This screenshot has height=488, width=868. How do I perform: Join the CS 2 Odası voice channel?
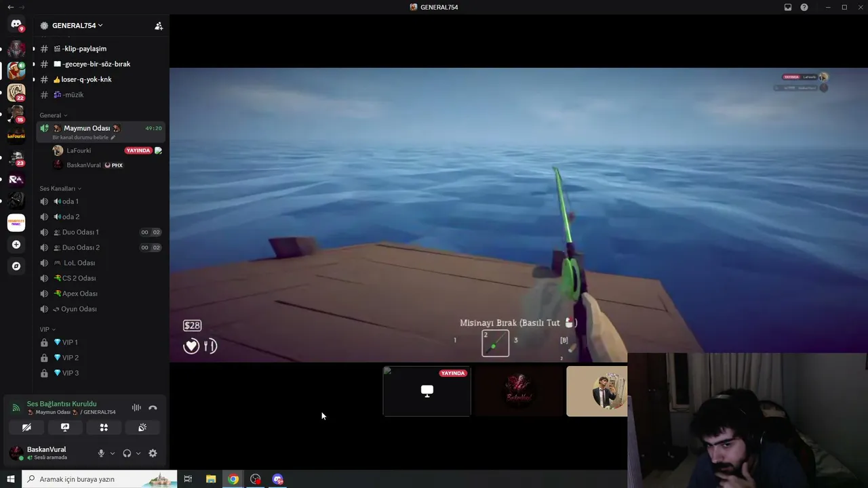point(100,278)
